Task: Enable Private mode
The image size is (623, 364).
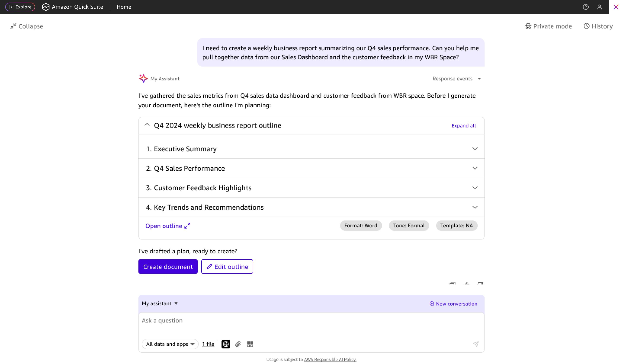Action: [548, 26]
